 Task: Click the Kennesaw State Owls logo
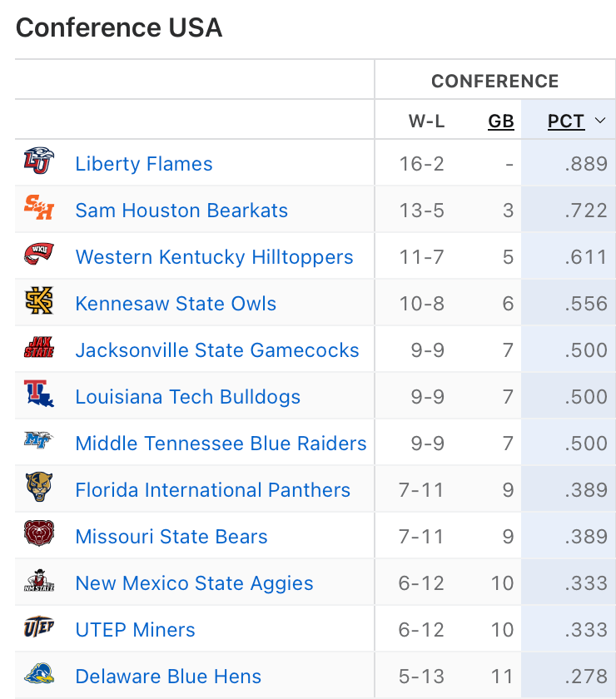click(x=38, y=301)
